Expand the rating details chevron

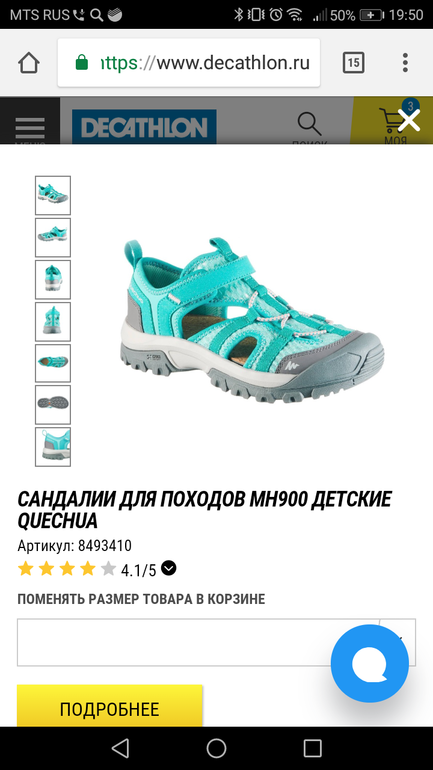pyautogui.click(x=169, y=568)
